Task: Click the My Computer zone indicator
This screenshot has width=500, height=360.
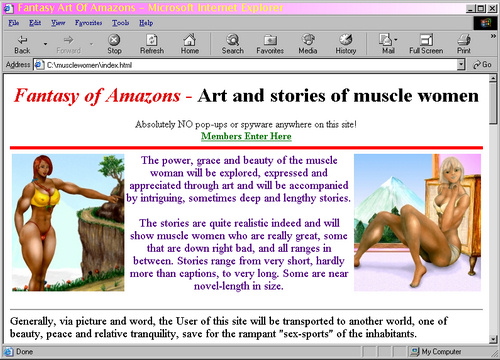Action: coord(437,351)
